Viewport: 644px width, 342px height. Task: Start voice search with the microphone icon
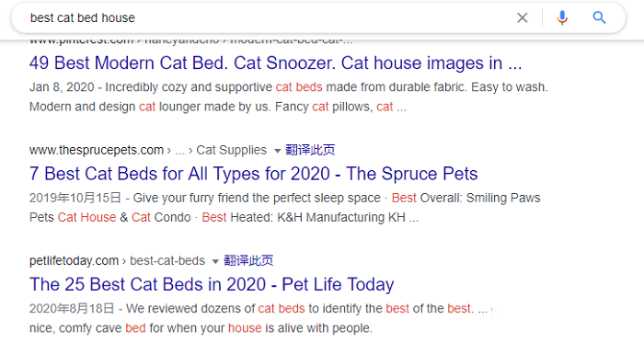[562, 17]
